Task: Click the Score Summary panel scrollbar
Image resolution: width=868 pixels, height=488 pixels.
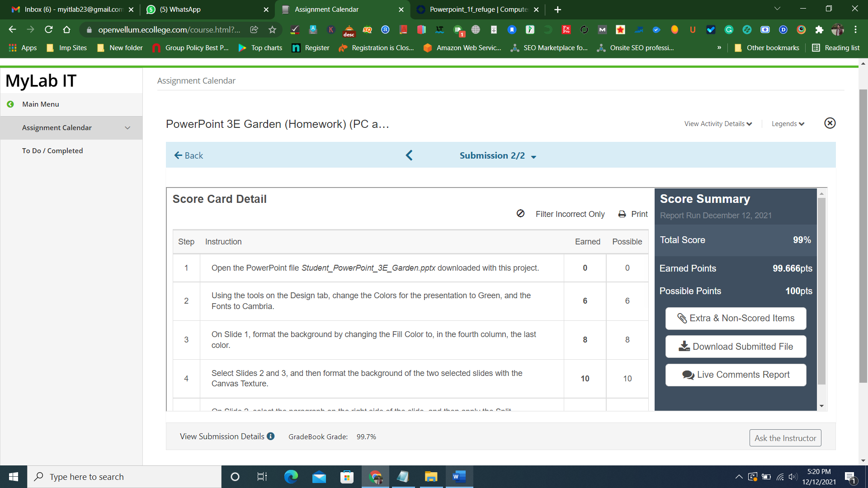Action: coord(822,291)
